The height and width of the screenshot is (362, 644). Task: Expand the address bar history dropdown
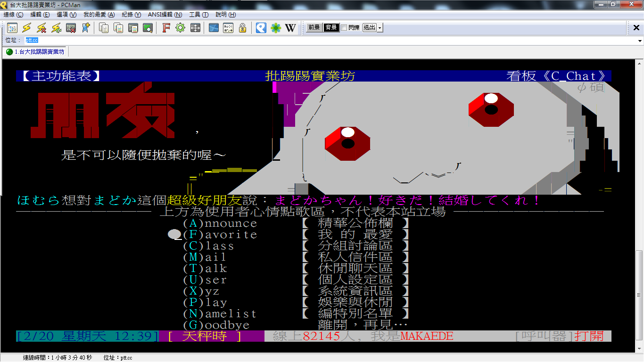(640, 41)
